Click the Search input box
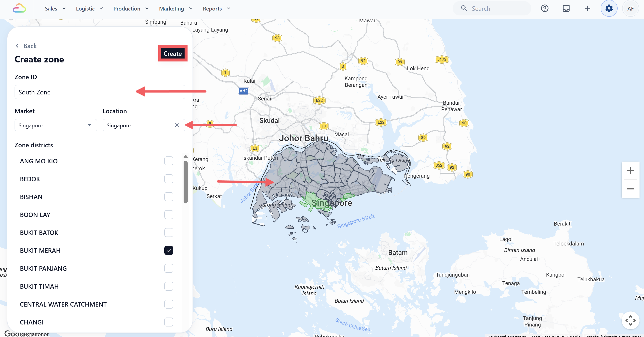The image size is (644, 337). point(491,9)
